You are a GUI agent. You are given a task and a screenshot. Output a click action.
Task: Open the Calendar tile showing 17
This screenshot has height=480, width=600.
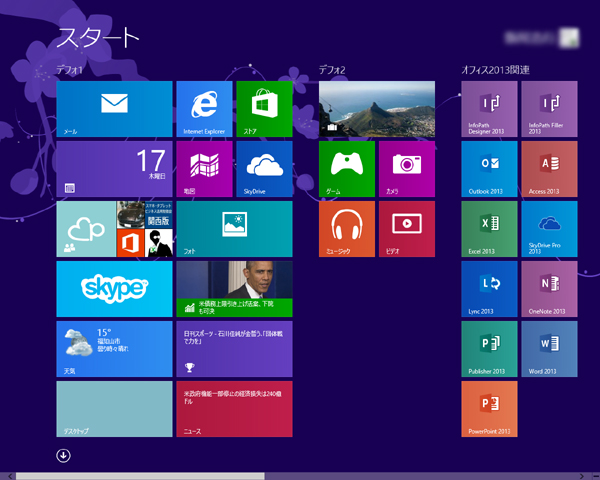114,169
